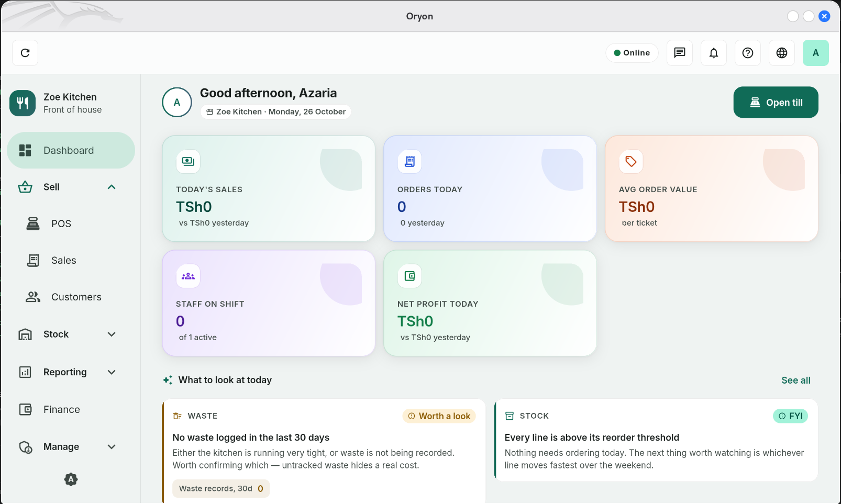Click the Stock warehouse icon
This screenshot has height=504, width=841.
25,334
